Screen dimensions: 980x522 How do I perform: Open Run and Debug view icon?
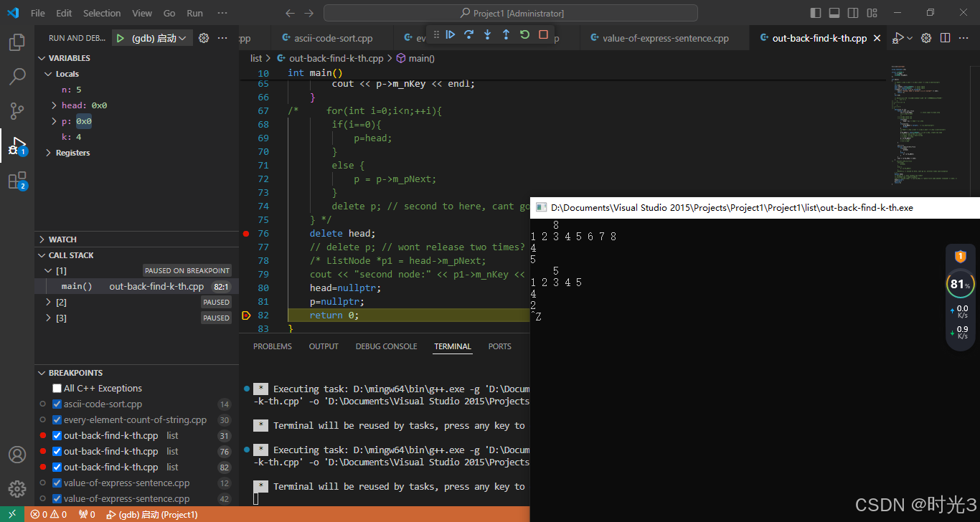click(17, 146)
